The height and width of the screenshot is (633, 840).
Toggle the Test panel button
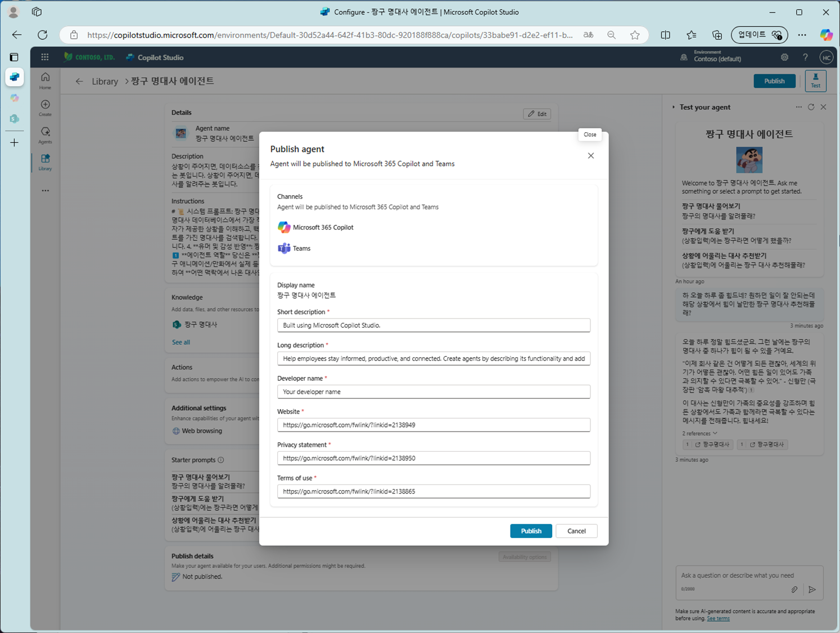click(x=815, y=81)
